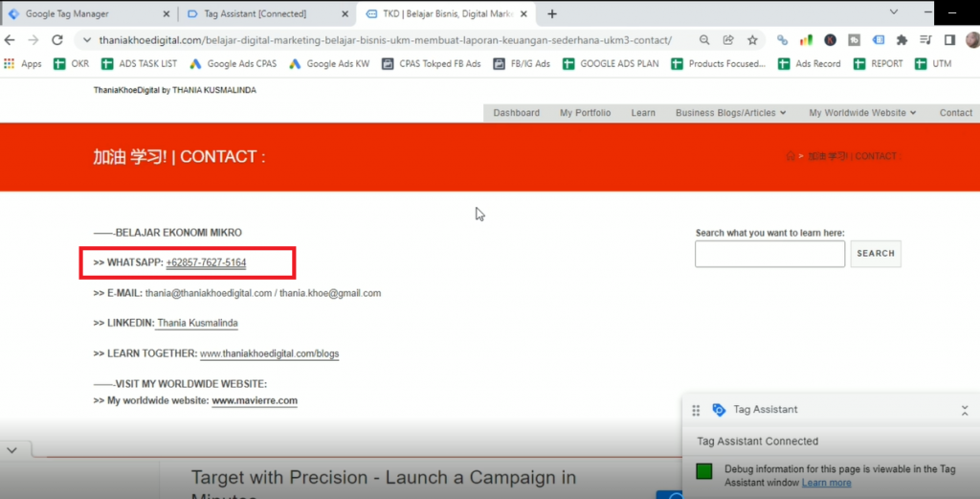Click the colored bar chart extension icon
This screenshot has height=499, width=980.
pyautogui.click(x=806, y=40)
